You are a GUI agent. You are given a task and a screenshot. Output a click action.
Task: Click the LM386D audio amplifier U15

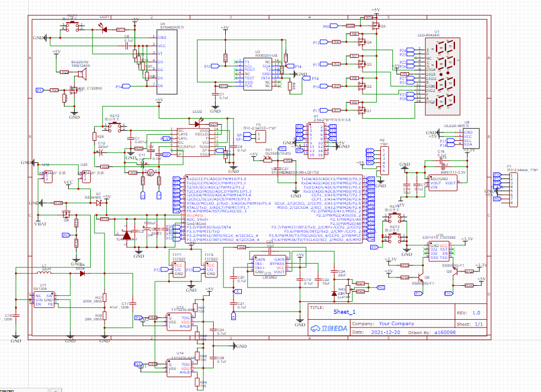[270, 265]
